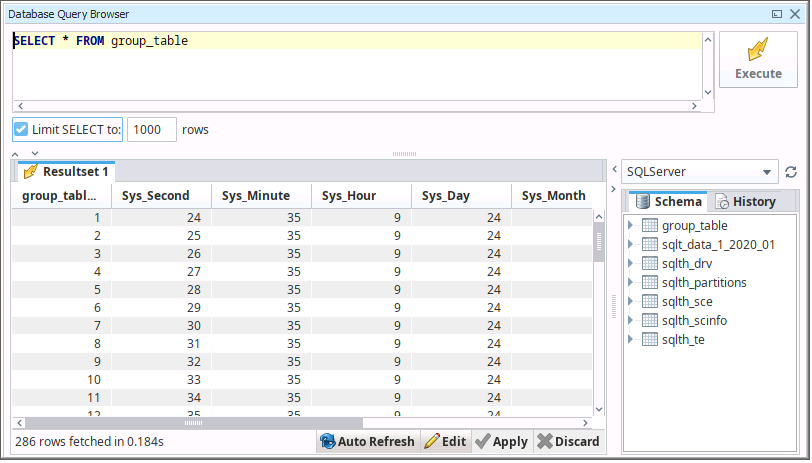Click the sqlth_te table icon
The width and height of the screenshot is (812, 463).
(649, 339)
